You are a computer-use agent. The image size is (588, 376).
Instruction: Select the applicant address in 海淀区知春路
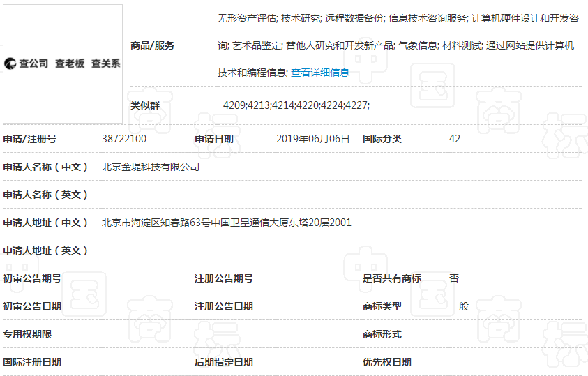coord(226,223)
